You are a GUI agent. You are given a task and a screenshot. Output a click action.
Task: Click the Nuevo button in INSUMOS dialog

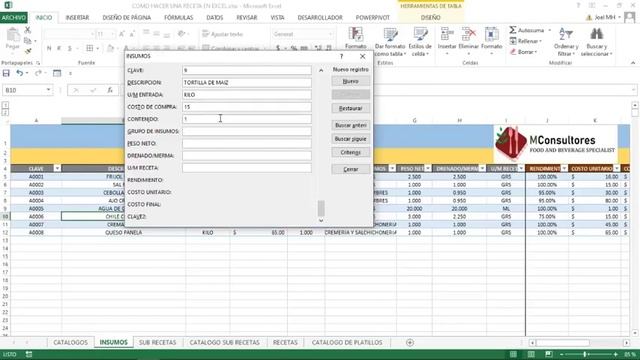(351, 81)
